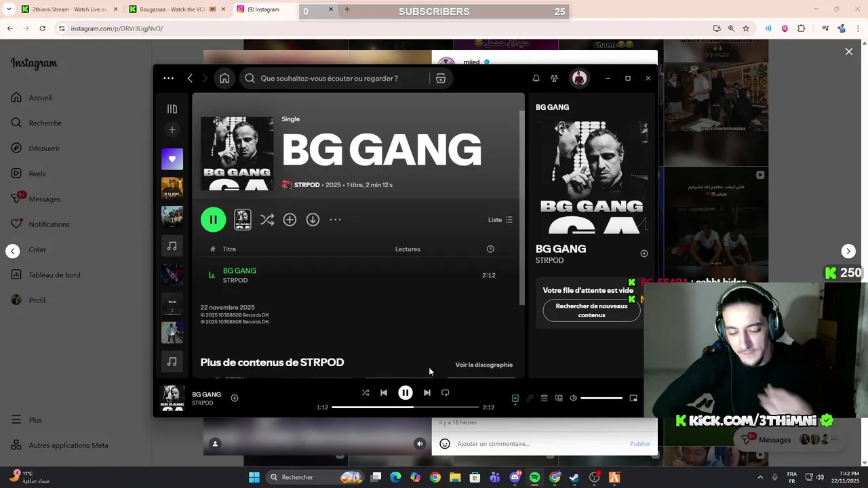
Task: Adjust the Spotify volume slider
Action: [601, 399]
